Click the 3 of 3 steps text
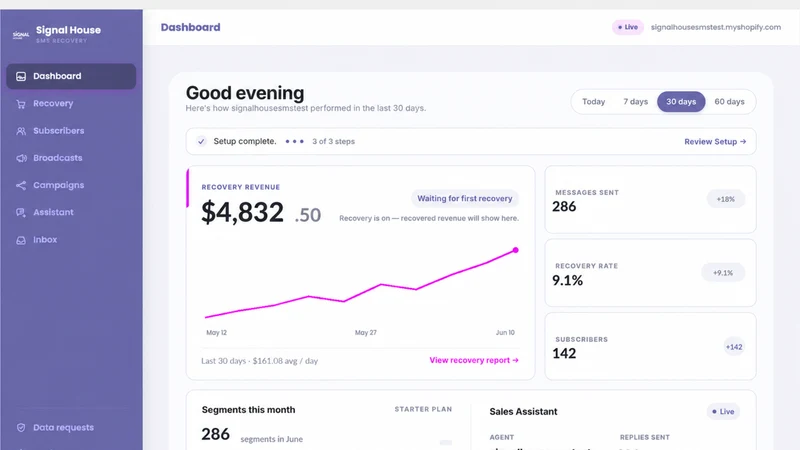Image resolution: width=800 pixels, height=450 pixels. pos(334,141)
